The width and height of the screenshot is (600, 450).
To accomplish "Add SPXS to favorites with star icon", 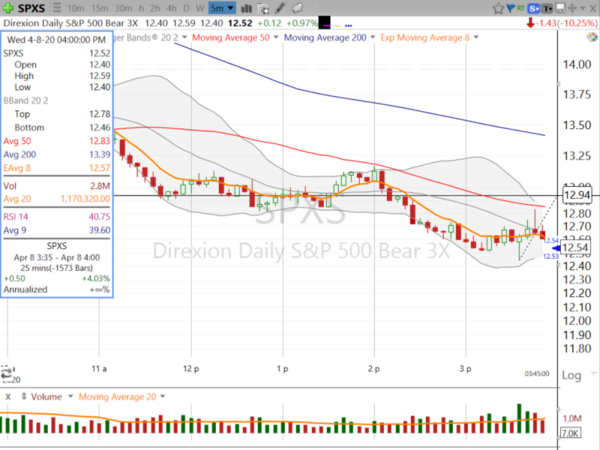I will pyautogui.click(x=498, y=8).
